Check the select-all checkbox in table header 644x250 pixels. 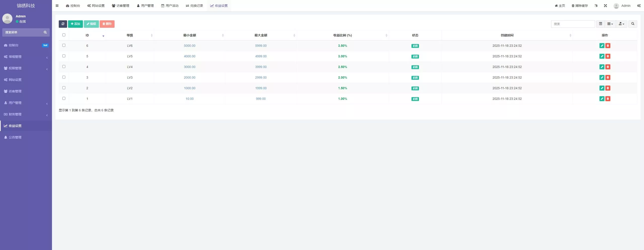click(x=64, y=35)
